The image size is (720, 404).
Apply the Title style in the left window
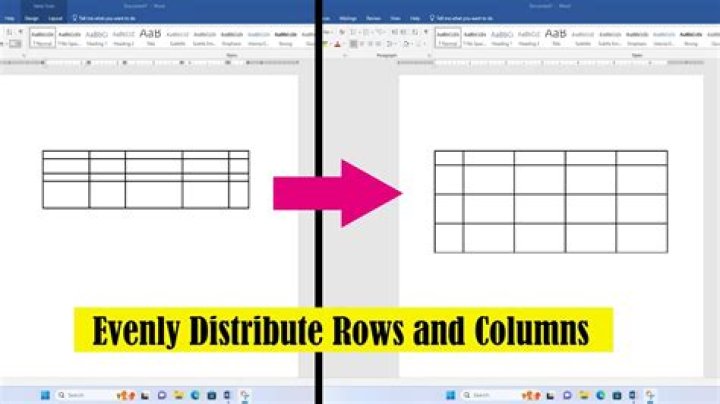(x=151, y=38)
